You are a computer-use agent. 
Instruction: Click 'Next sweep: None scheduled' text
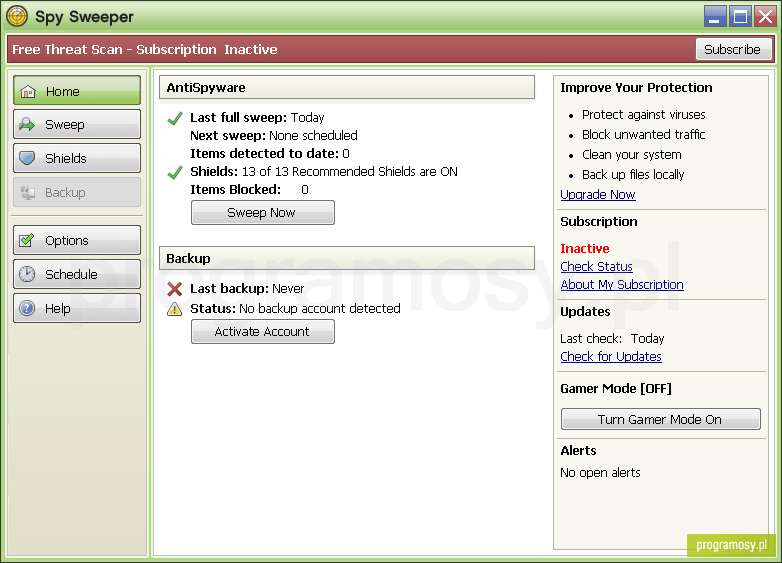[274, 136]
